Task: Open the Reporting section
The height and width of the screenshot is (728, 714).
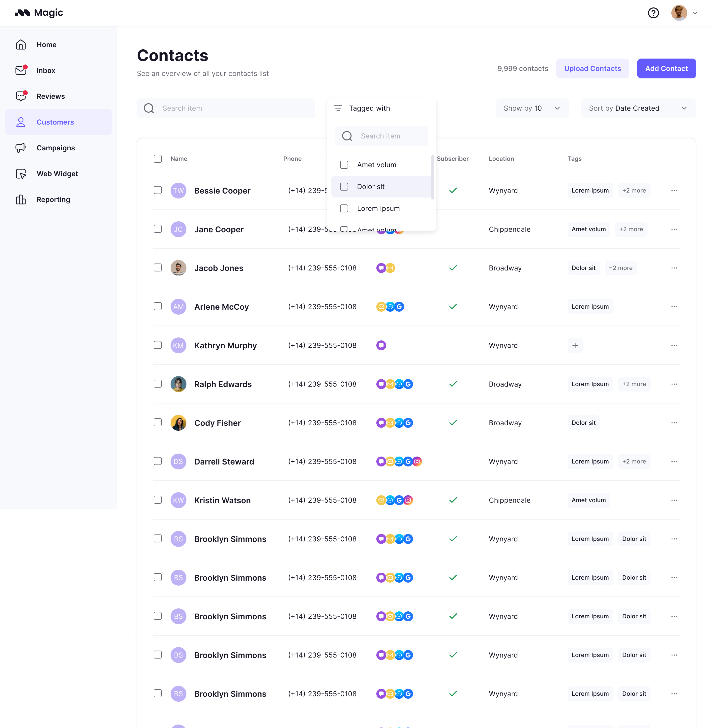Action: pos(53,199)
